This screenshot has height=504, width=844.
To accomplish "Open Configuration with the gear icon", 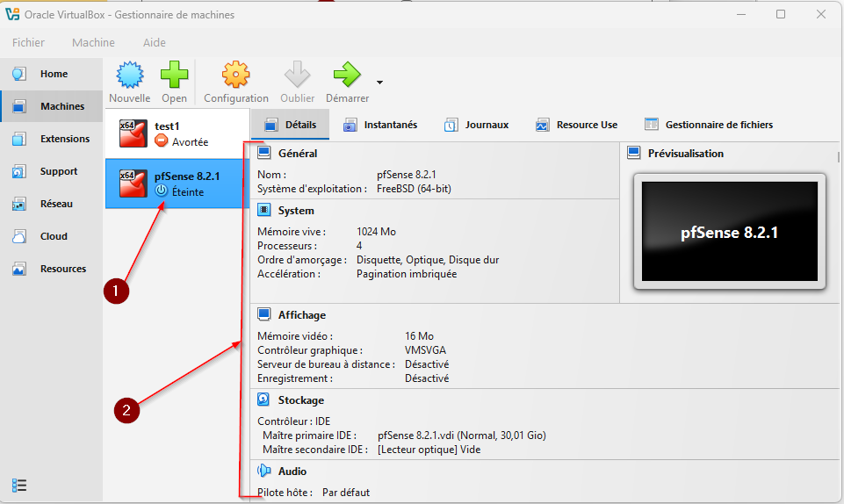I will 235,76.
